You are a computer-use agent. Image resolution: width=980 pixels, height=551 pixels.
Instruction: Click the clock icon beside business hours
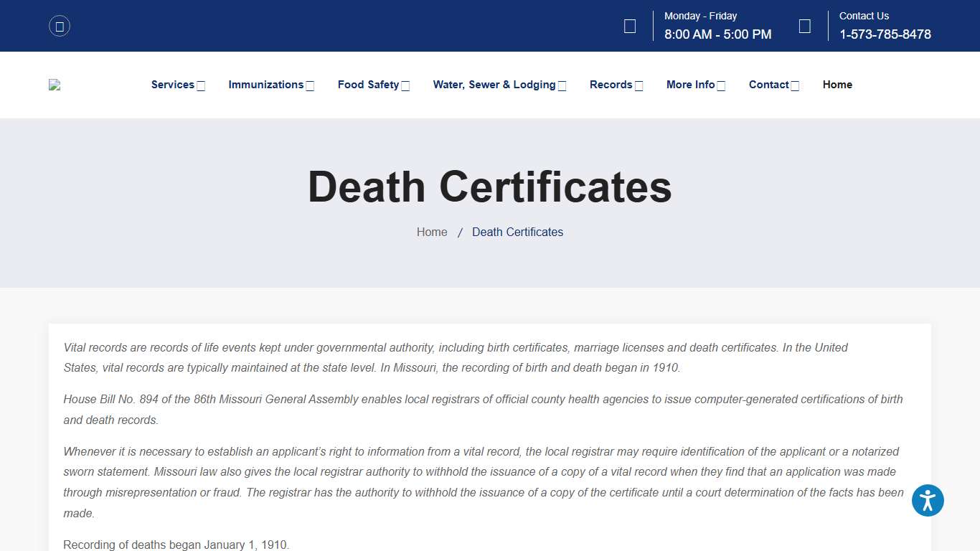tap(629, 25)
